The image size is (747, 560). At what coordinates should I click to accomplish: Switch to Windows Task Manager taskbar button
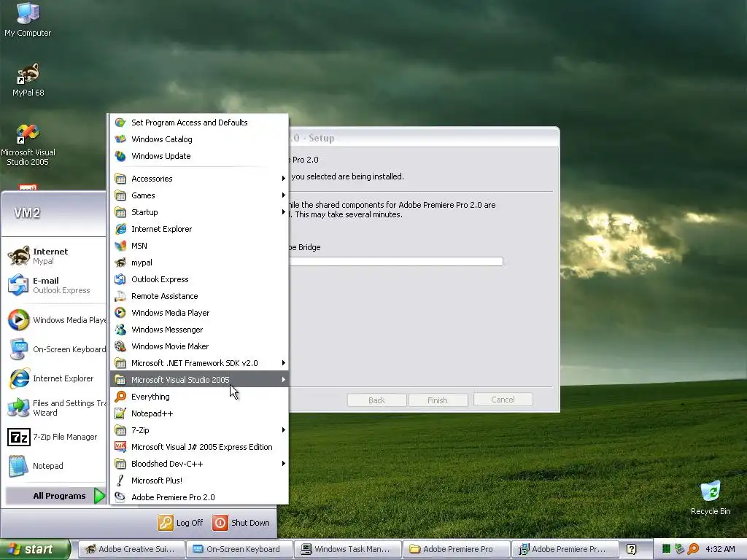pyautogui.click(x=347, y=549)
